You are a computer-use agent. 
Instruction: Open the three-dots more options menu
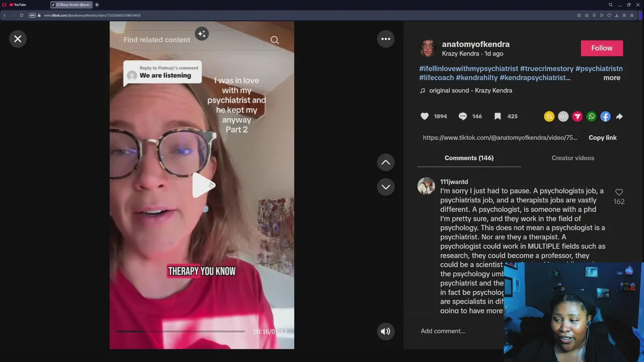click(x=386, y=39)
